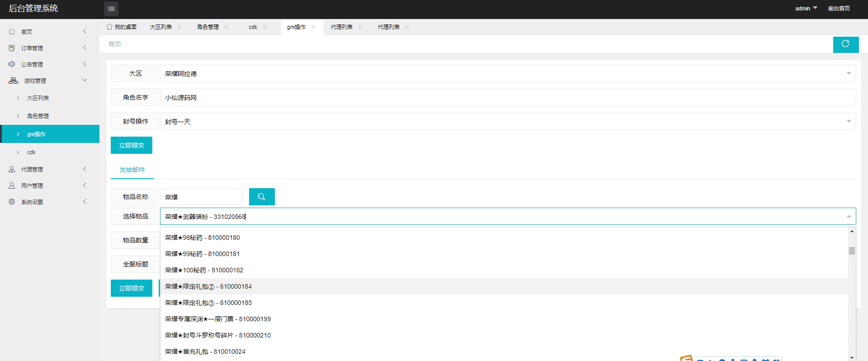The image size is (868, 361).
Task: Select 荣耀专属深渊★一层门票 - 810000199 option
Action: coord(504,319)
